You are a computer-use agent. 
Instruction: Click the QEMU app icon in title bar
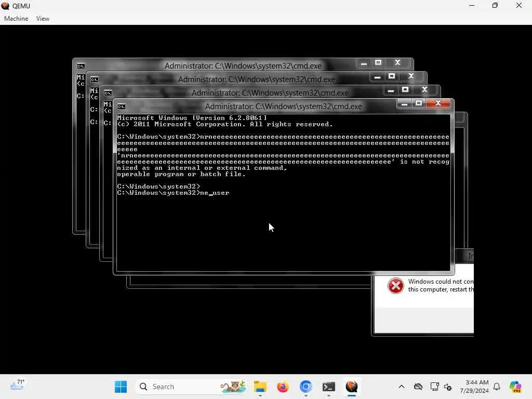coord(5,6)
